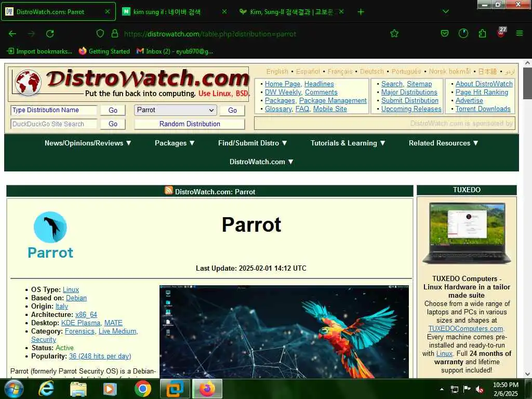Viewport: 532px width, 399px height.
Task: Click the Parrot desktop screenshot thumbnail
Action: [x=284, y=331]
